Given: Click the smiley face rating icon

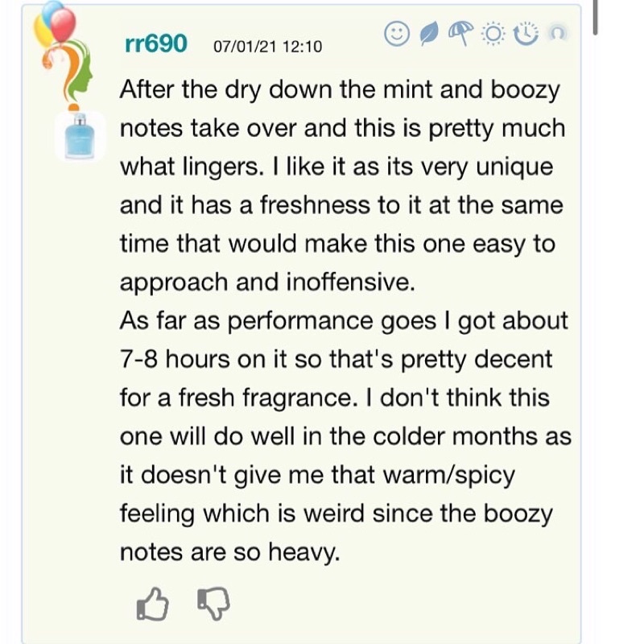Looking at the screenshot, I should [397, 34].
